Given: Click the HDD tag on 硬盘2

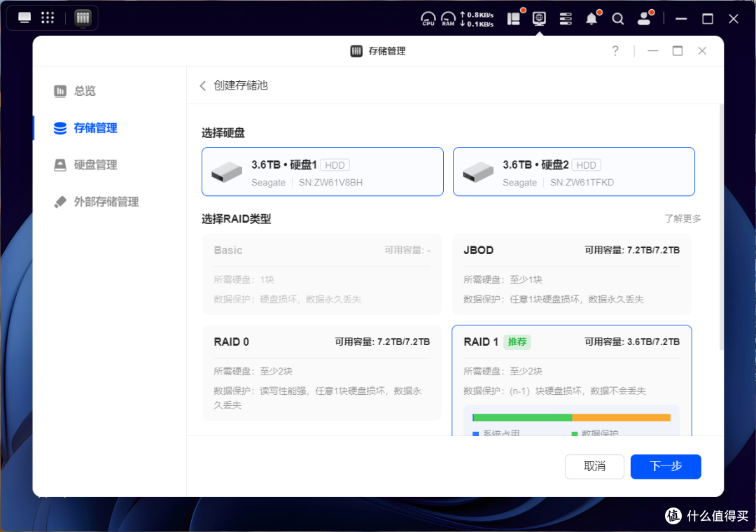Looking at the screenshot, I should [x=586, y=165].
